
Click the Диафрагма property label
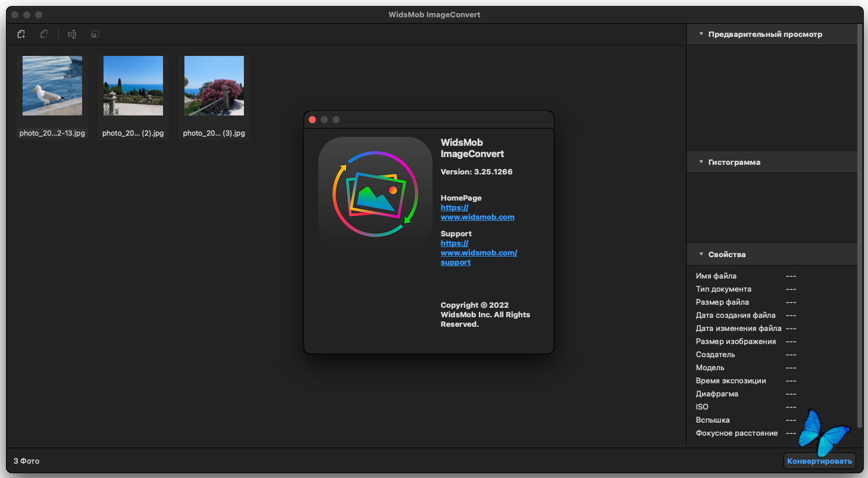pyautogui.click(x=717, y=394)
